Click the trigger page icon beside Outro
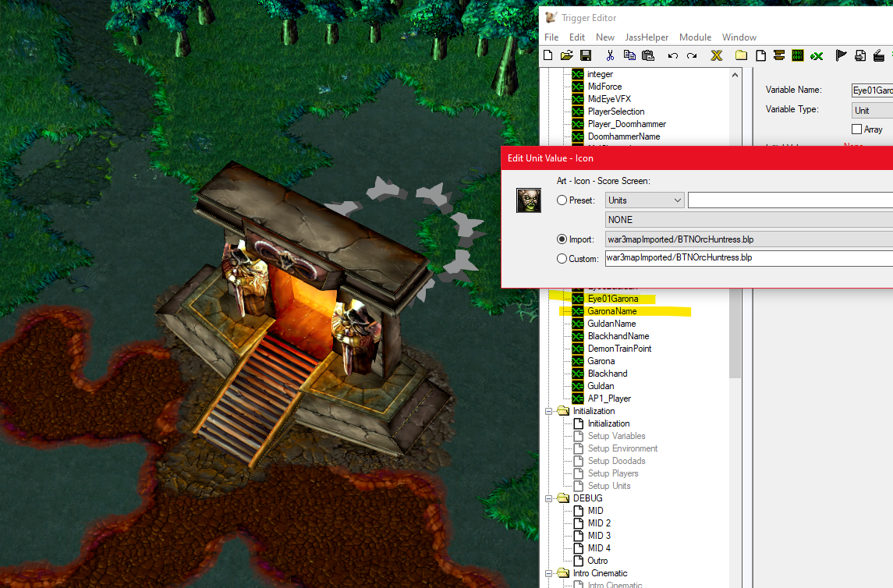 [x=579, y=561]
